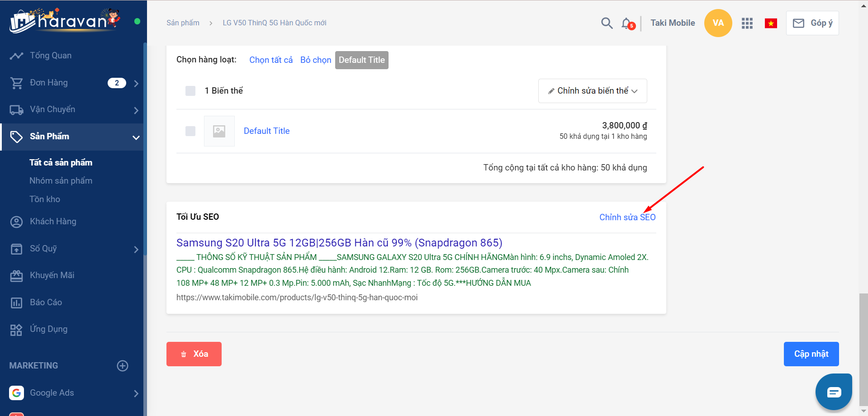Open the search magnifier icon
This screenshot has height=416, width=868.
(607, 23)
